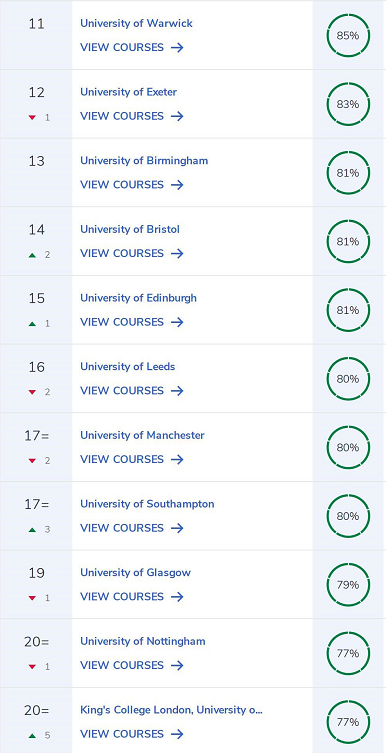Click the red down-triangle rank indicator for Exeter
Viewport: 386px width, 753px height.
pos(32,118)
